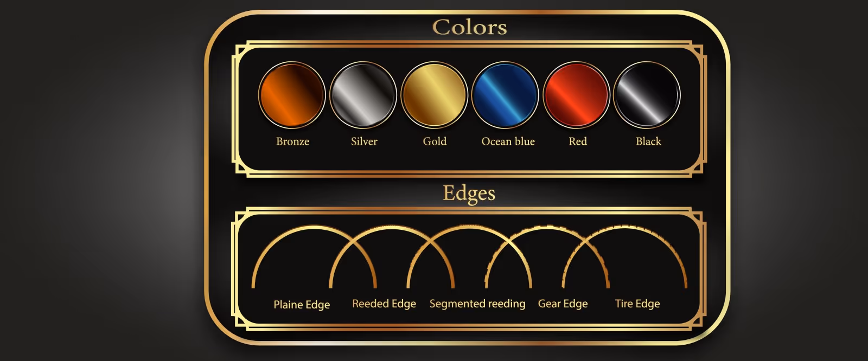868x361 pixels.
Task: Click the Edges heading
Action: [469, 194]
